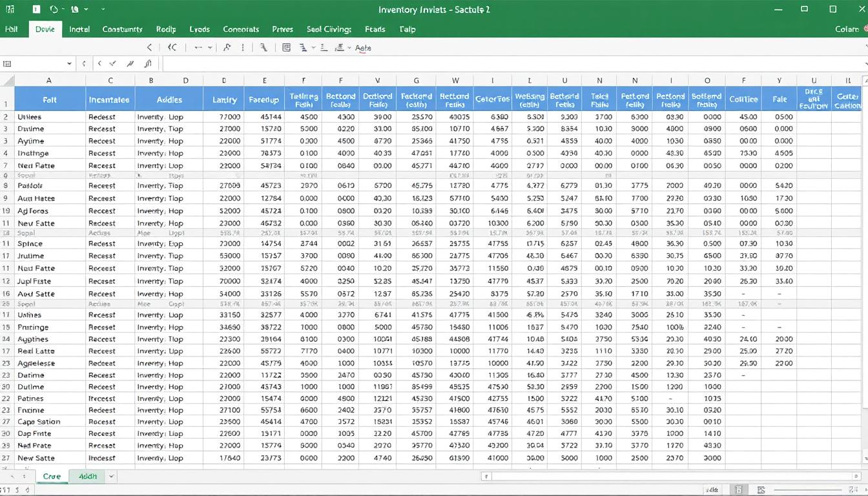Click the Colam button in the ribbon corner
The height and width of the screenshot is (496, 868).
(x=847, y=29)
